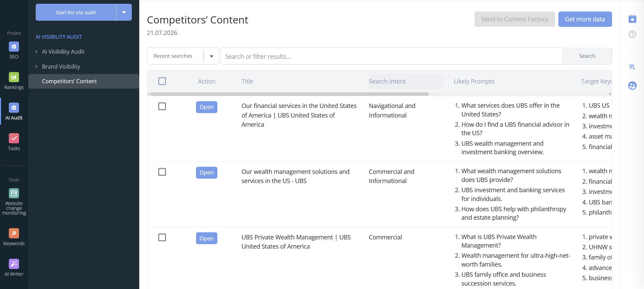This screenshot has width=644, height=289.
Task: Open the Tasks sidebar icon
Action: click(14, 138)
